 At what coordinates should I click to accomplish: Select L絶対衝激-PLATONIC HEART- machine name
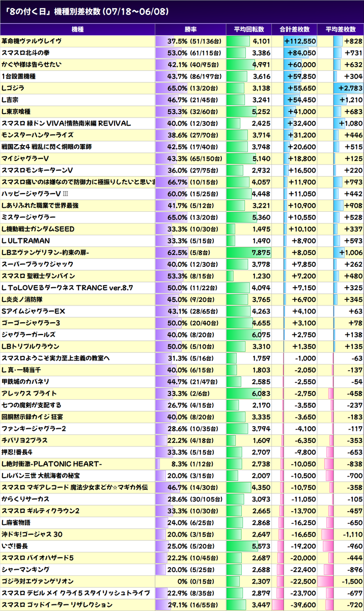click(52, 463)
